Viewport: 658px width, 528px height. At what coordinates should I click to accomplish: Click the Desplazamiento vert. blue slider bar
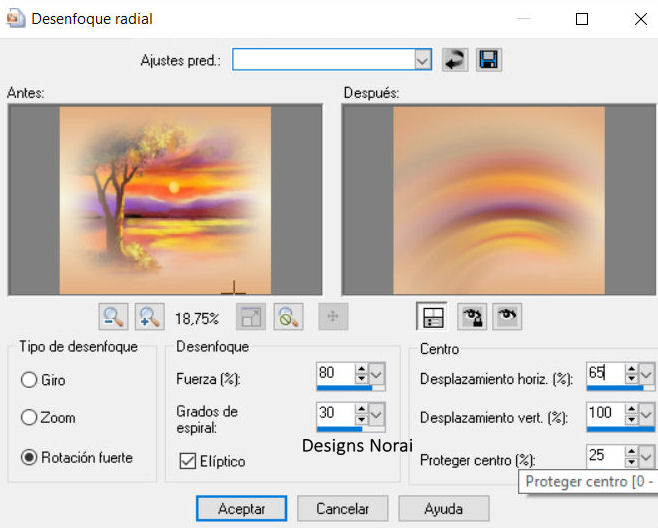click(x=621, y=429)
